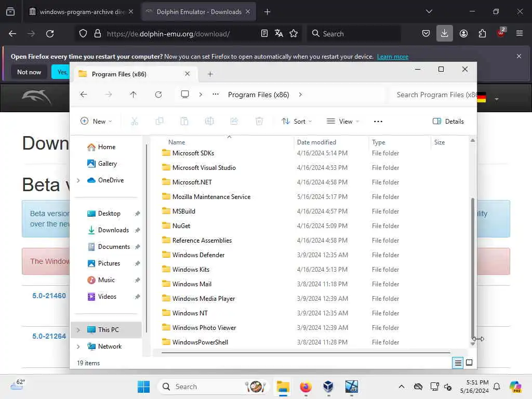Select the Windows Media Player folder
Screen dimensions: 532x399
[203, 299]
